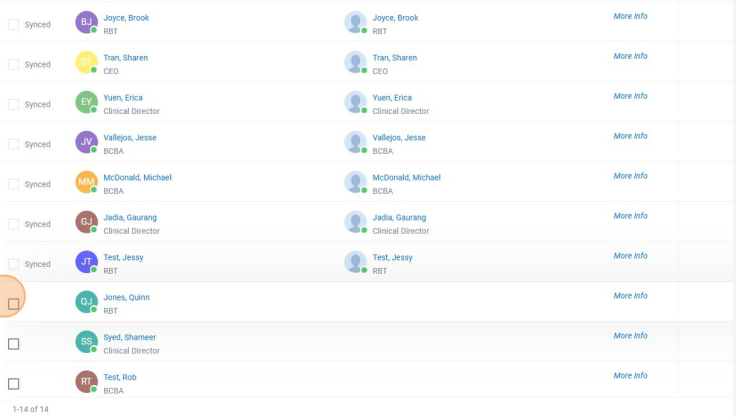Select the Syed, Shameer row checkbox
Screen dimensions: 736x417
(14, 344)
